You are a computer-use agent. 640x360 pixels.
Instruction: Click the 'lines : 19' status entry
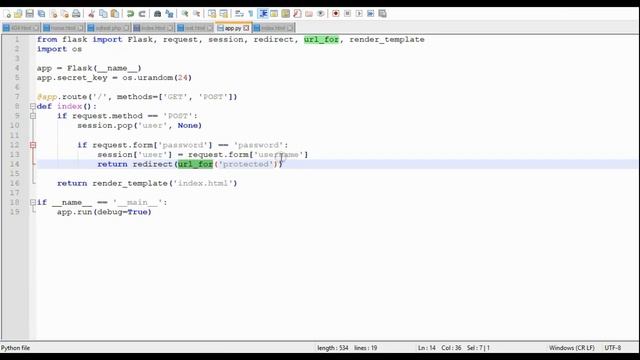[366, 348]
